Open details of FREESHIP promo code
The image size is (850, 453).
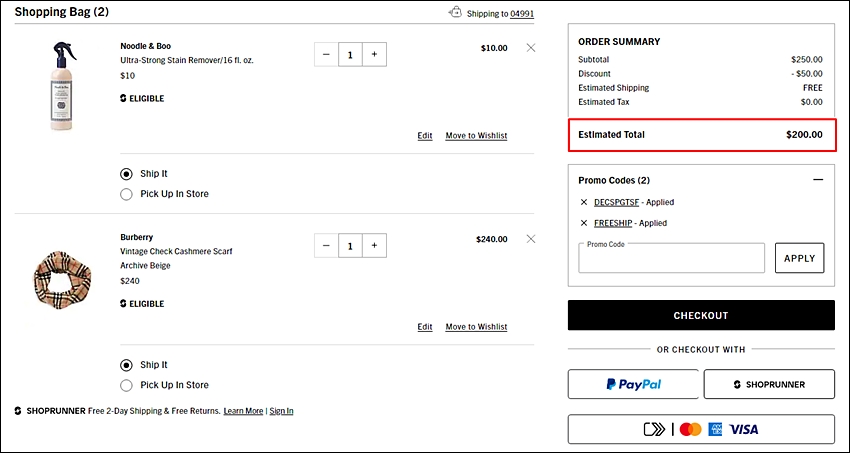pos(613,223)
